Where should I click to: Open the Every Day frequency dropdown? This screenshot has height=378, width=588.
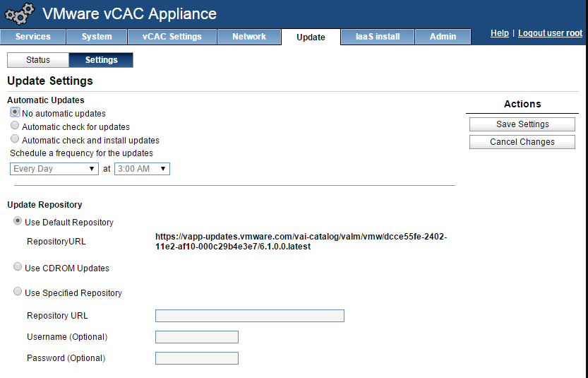(54, 169)
